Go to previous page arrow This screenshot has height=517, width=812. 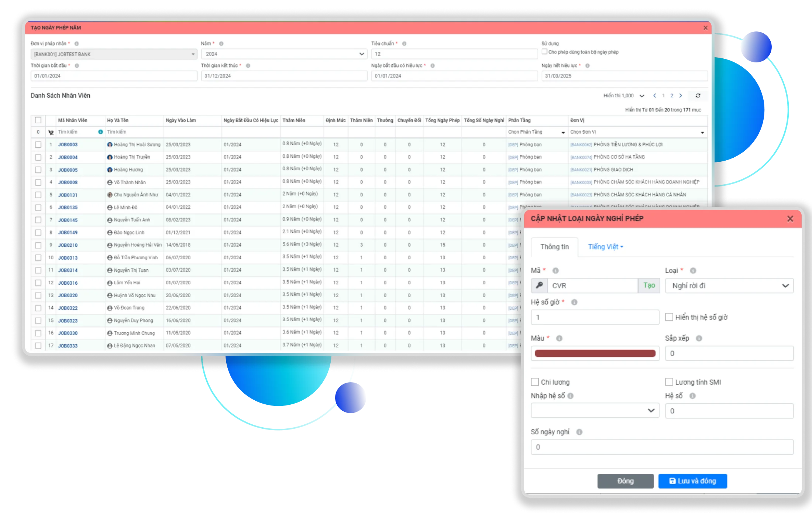pyautogui.click(x=654, y=96)
